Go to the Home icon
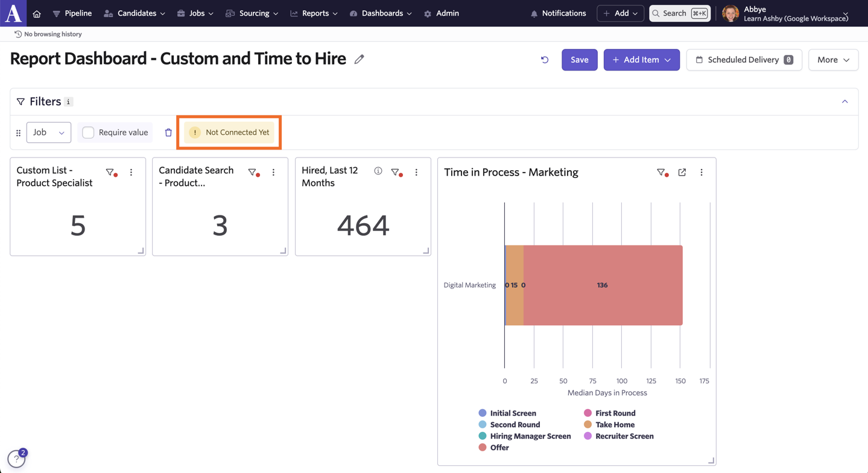Image resolution: width=868 pixels, height=473 pixels. point(37,14)
